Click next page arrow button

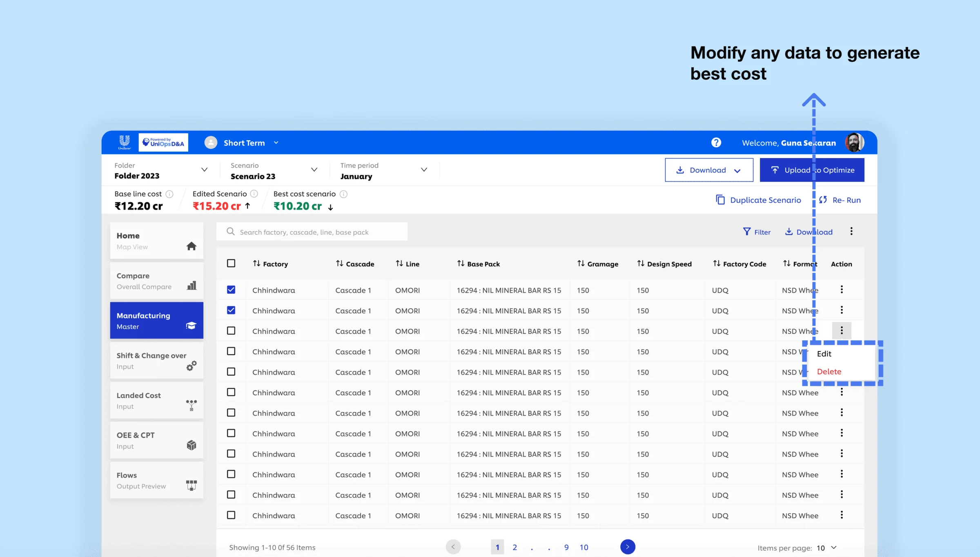click(628, 547)
